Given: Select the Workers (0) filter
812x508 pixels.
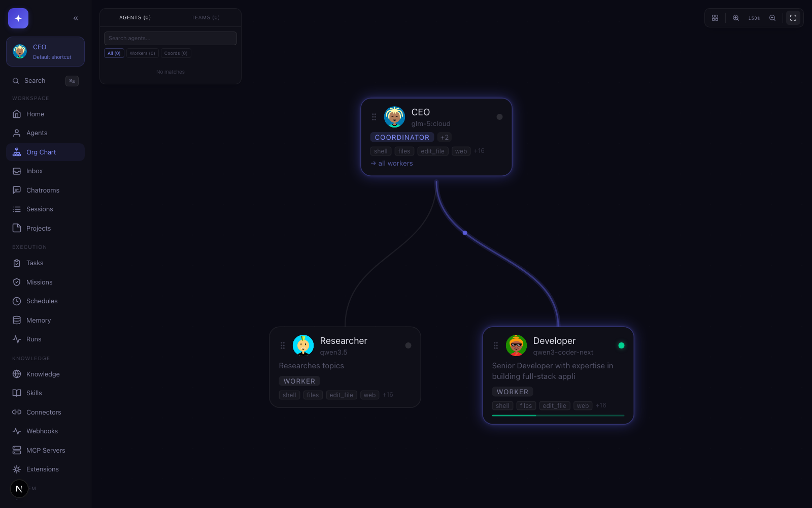Looking at the screenshot, I should click(142, 53).
